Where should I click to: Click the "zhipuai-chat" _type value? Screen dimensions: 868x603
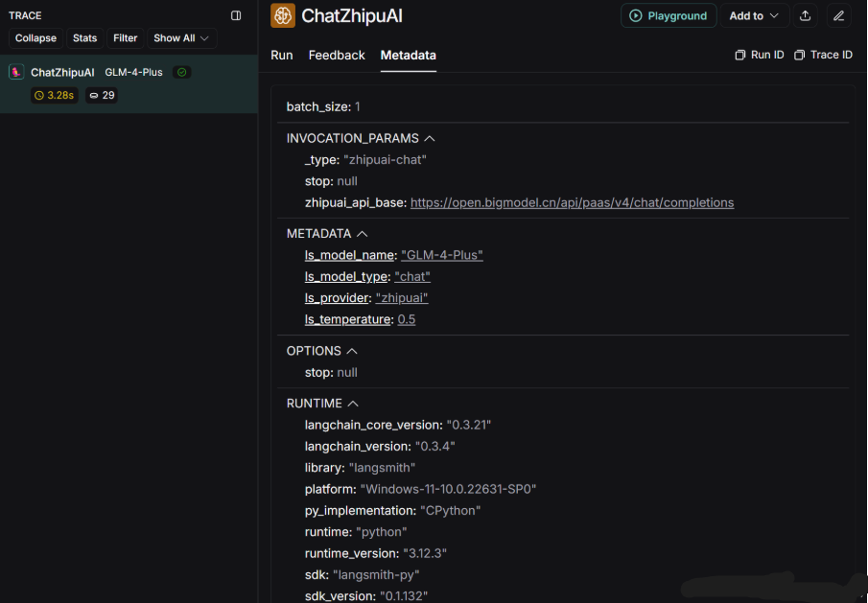click(x=385, y=160)
